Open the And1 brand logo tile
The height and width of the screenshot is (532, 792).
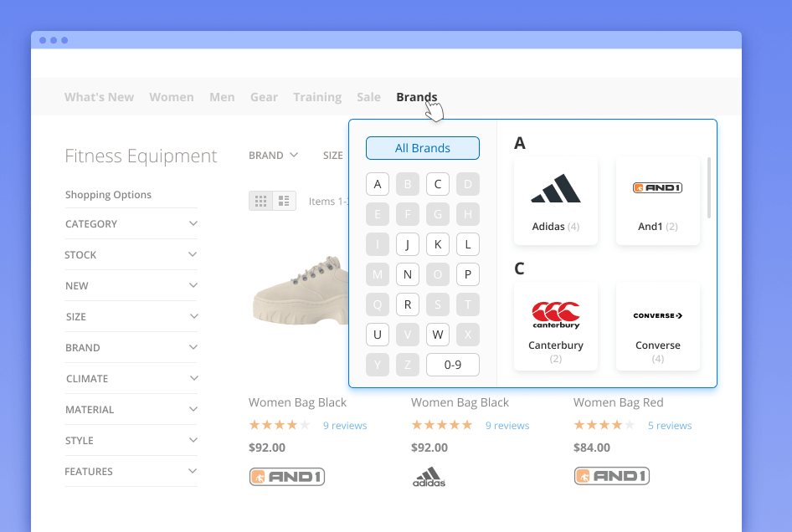tap(657, 188)
